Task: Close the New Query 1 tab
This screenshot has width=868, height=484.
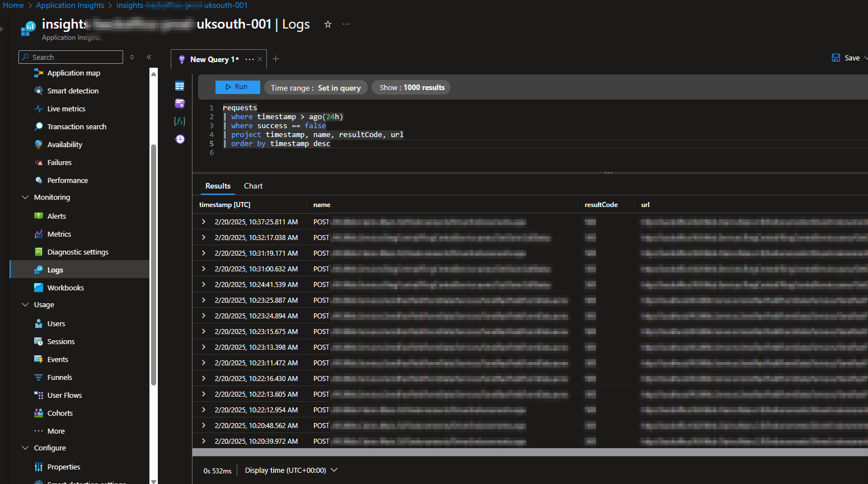Action: click(x=260, y=59)
